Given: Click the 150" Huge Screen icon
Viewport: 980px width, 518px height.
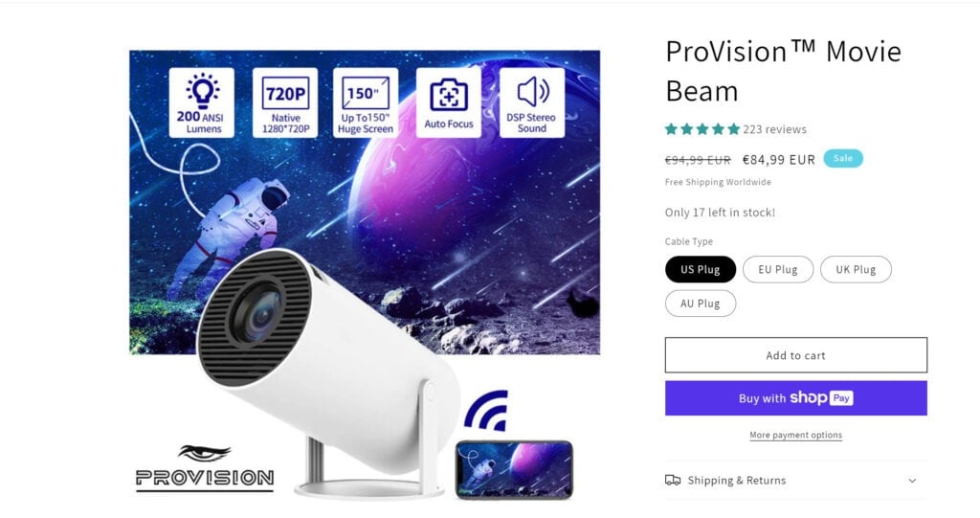Looking at the screenshot, I should 365,94.
